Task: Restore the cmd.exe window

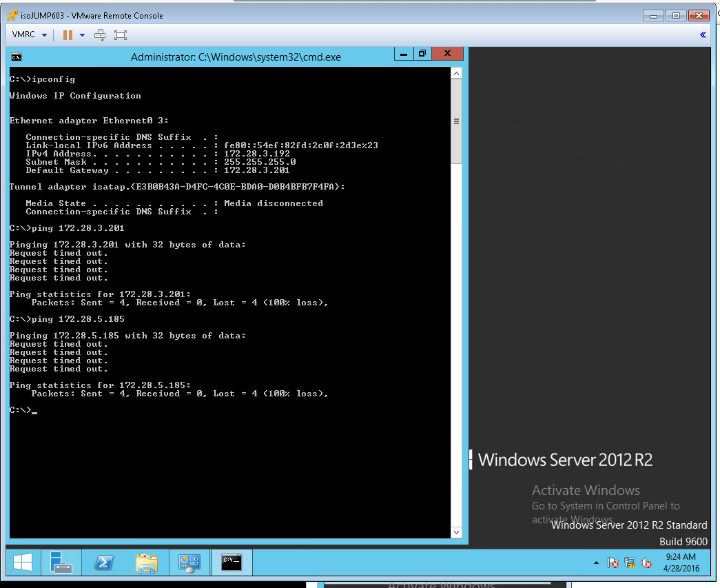Action: [422, 54]
